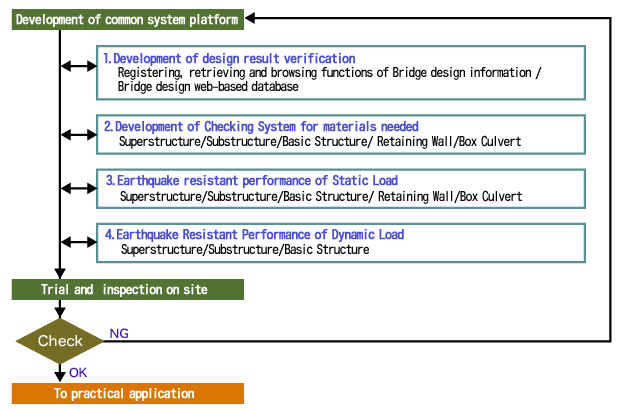Click Superstructure/Substructure/Basic Structure text in box 4
The image size is (628, 411).
[245, 250]
